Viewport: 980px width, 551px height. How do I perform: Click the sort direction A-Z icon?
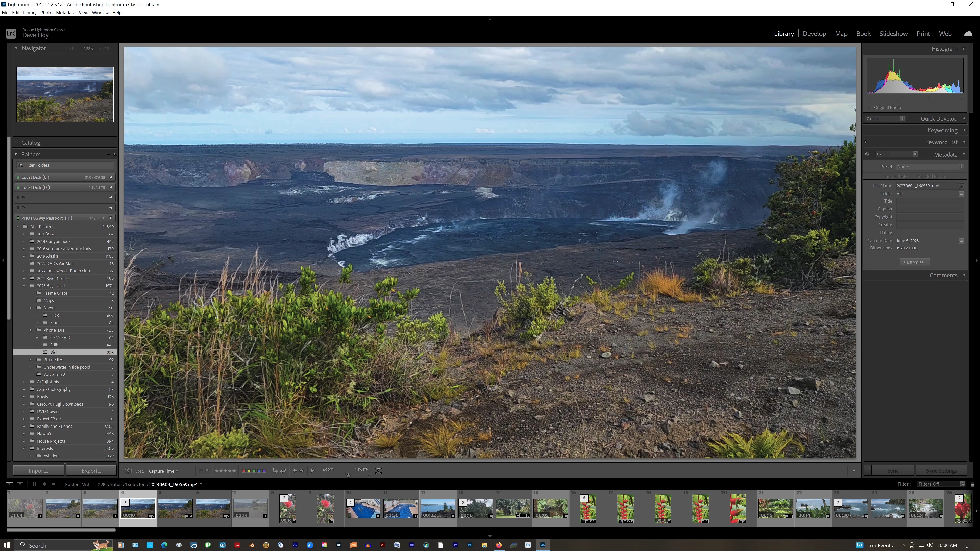[x=128, y=471]
